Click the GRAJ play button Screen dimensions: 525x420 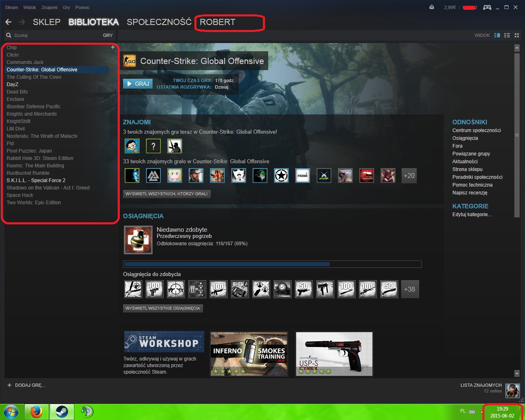coord(138,84)
